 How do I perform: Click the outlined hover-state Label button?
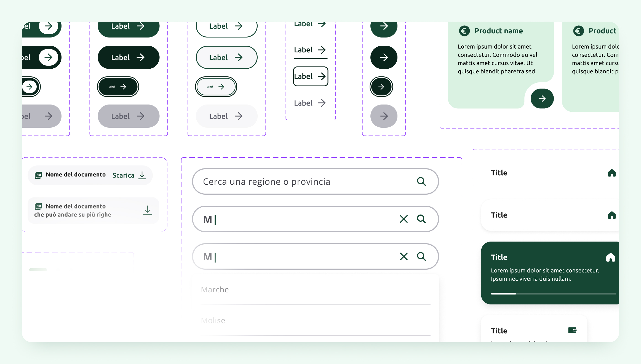[226, 57]
